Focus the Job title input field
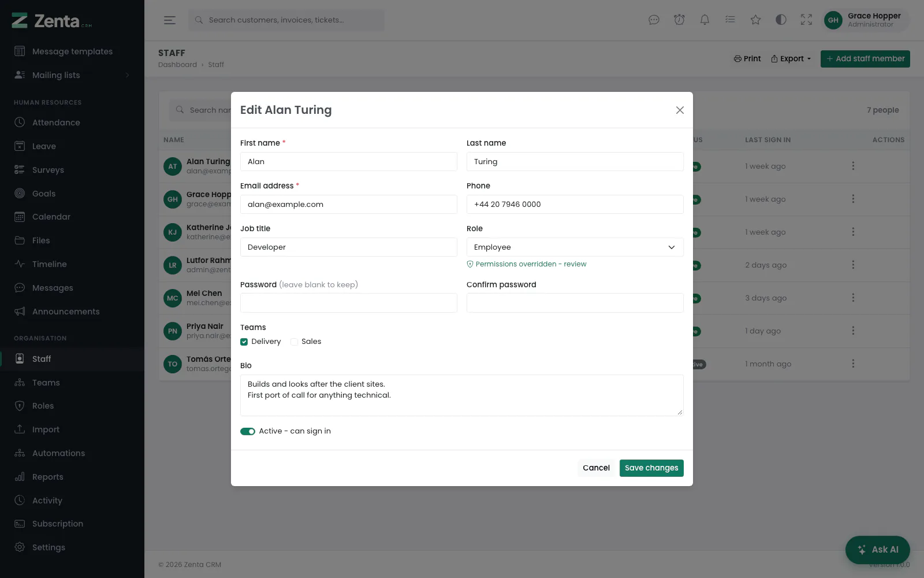Screen dimensions: 924x578 click(x=349, y=247)
